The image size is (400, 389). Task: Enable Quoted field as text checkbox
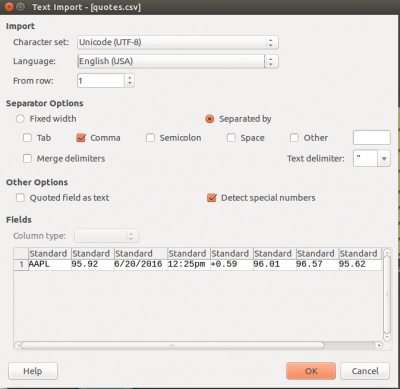tap(20, 198)
